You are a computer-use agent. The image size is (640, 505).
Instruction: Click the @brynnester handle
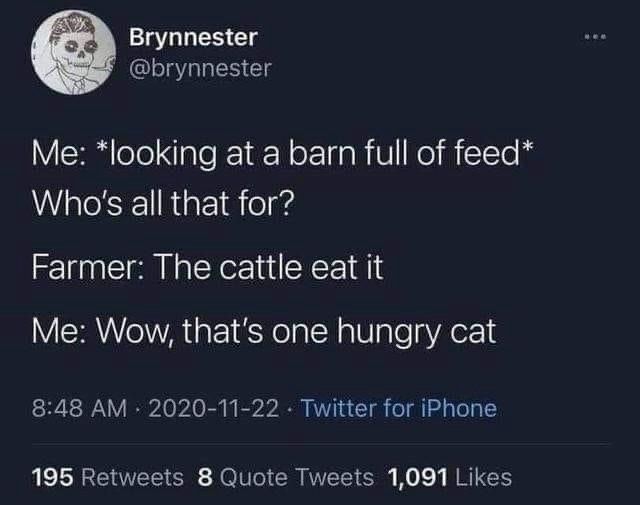point(200,67)
